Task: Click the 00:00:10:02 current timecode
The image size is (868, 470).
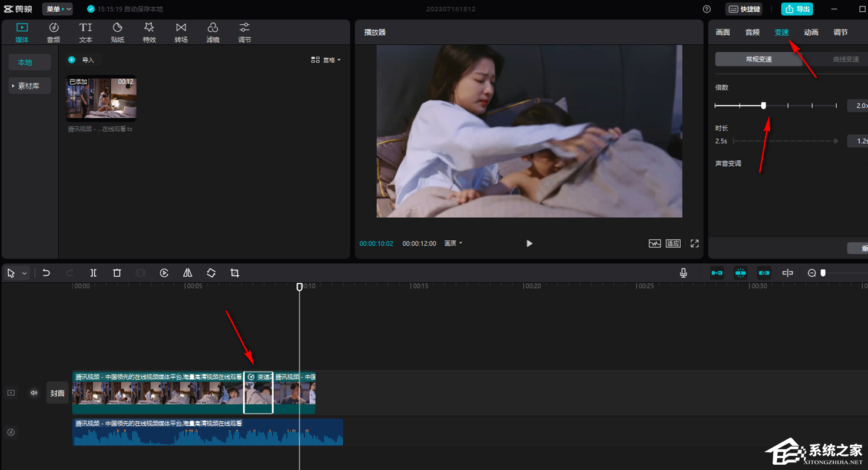Action: [376, 243]
